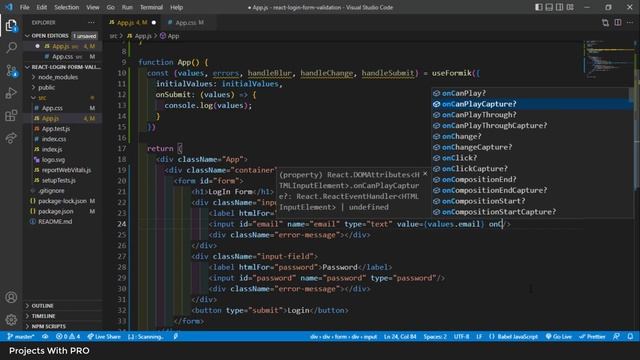Open Run and Debug view
The height and width of the screenshot is (360, 640).
(11, 93)
